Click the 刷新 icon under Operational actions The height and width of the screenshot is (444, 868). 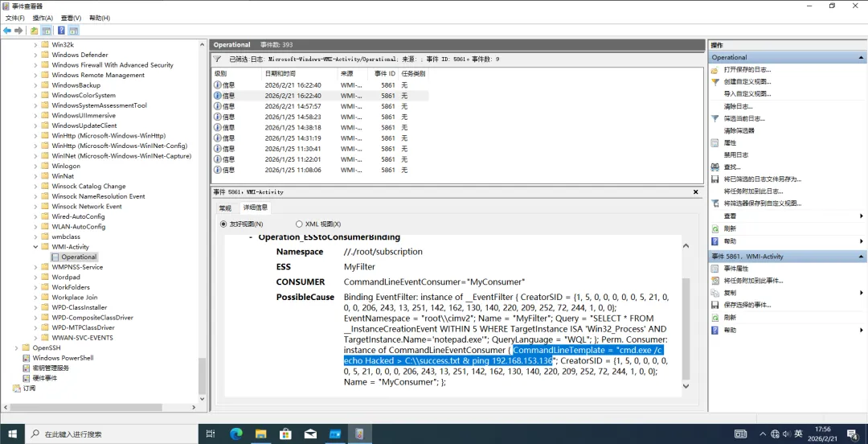click(715, 228)
